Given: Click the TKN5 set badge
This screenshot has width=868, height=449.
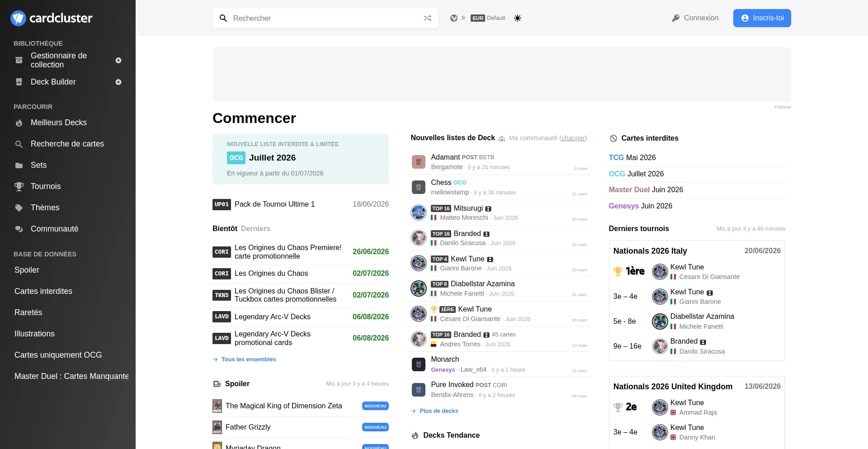Looking at the screenshot, I should pyautogui.click(x=222, y=295).
